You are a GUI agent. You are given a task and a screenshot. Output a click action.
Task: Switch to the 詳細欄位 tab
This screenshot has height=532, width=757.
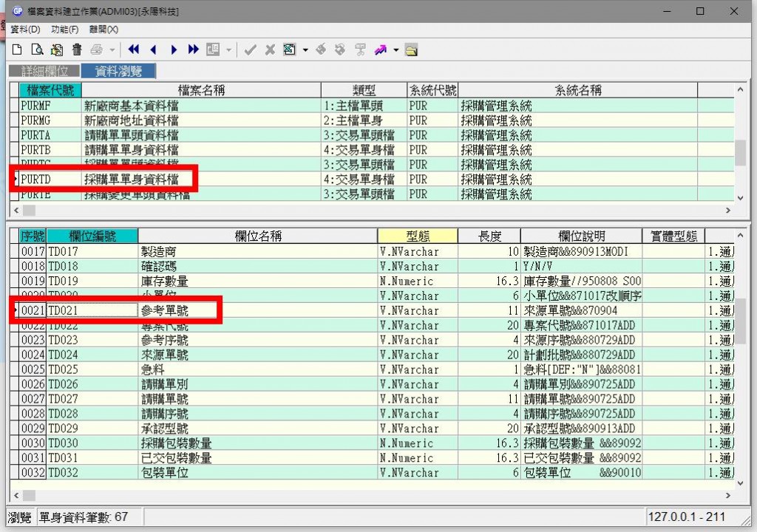(x=44, y=71)
